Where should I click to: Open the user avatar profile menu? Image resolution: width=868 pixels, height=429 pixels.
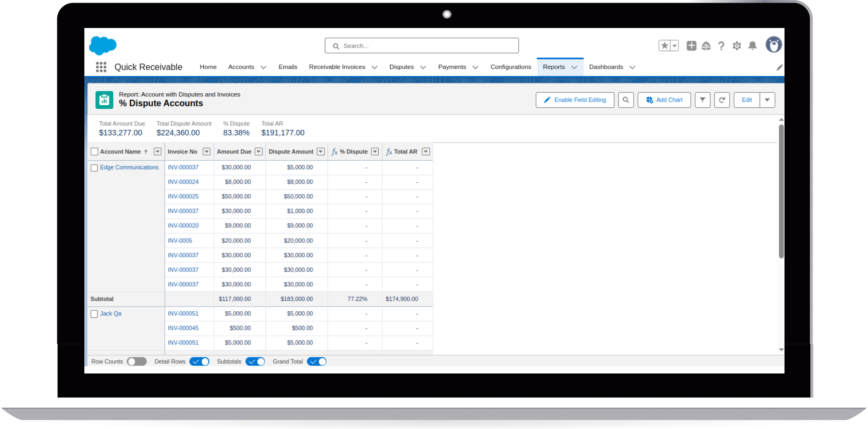773,45
